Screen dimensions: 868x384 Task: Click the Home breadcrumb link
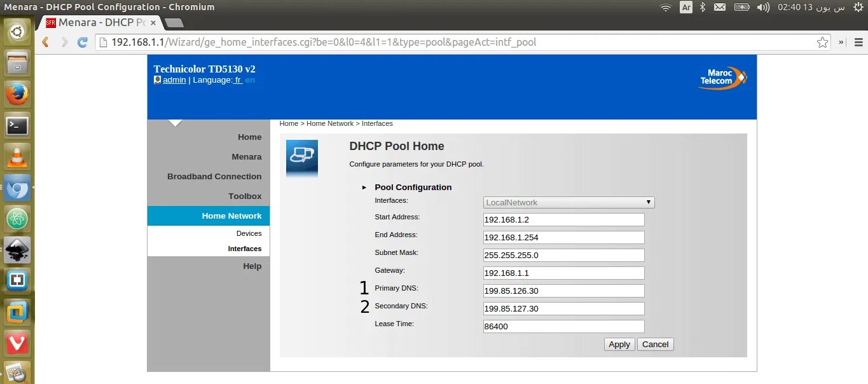[289, 123]
